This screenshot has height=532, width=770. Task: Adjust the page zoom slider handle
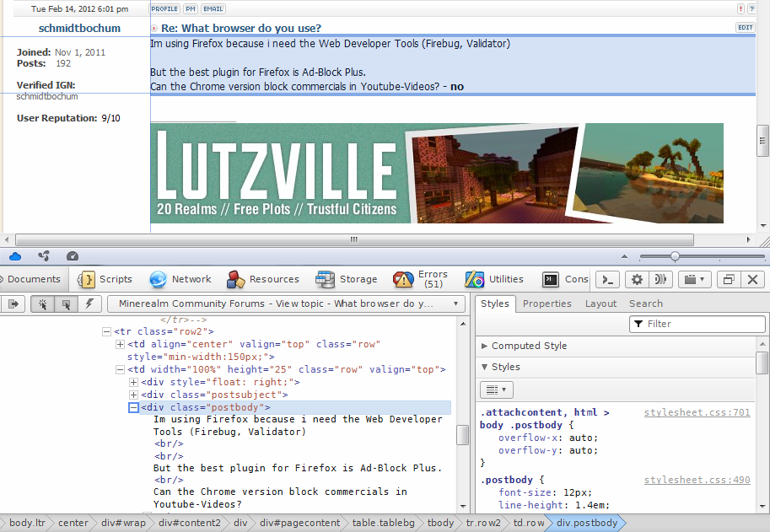[676, 256]
